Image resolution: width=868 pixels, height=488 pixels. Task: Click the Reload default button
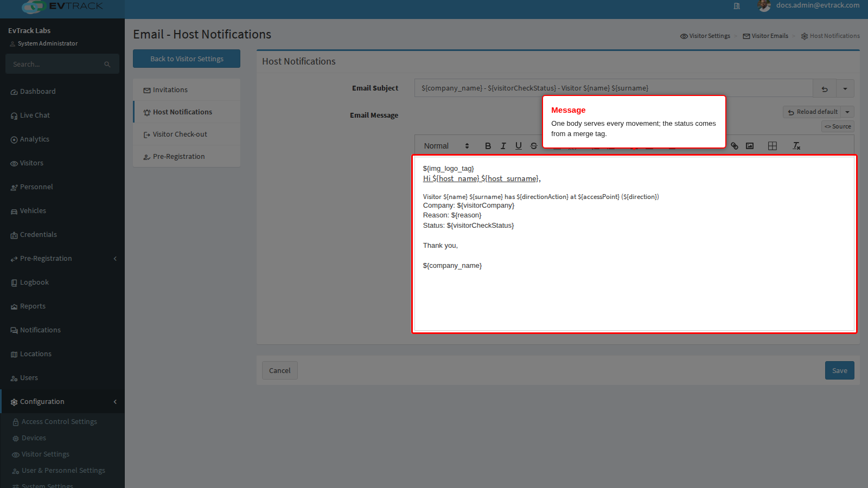point(812,112)
